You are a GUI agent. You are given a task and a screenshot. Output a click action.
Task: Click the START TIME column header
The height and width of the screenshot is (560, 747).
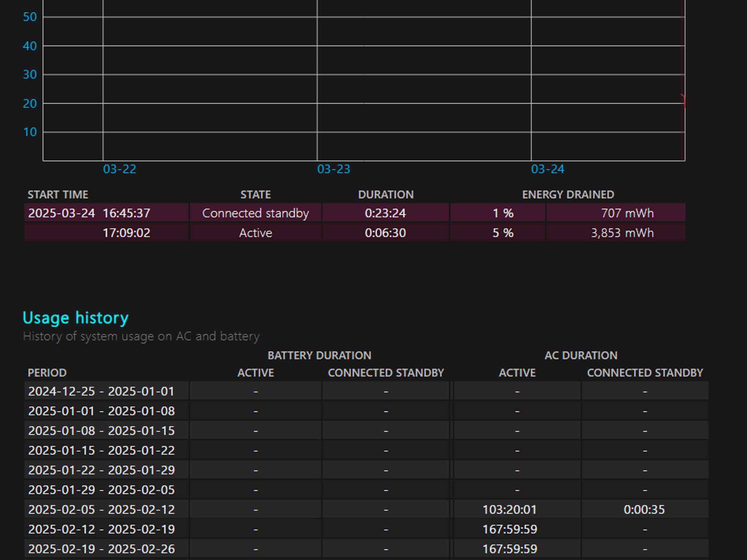[58, 194]
